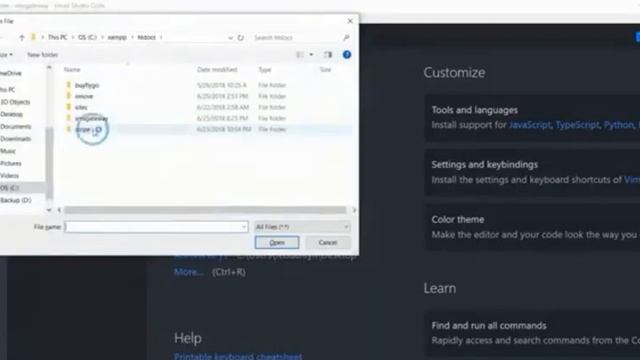Go up one folder level in dialog

(x=22, y=38)
